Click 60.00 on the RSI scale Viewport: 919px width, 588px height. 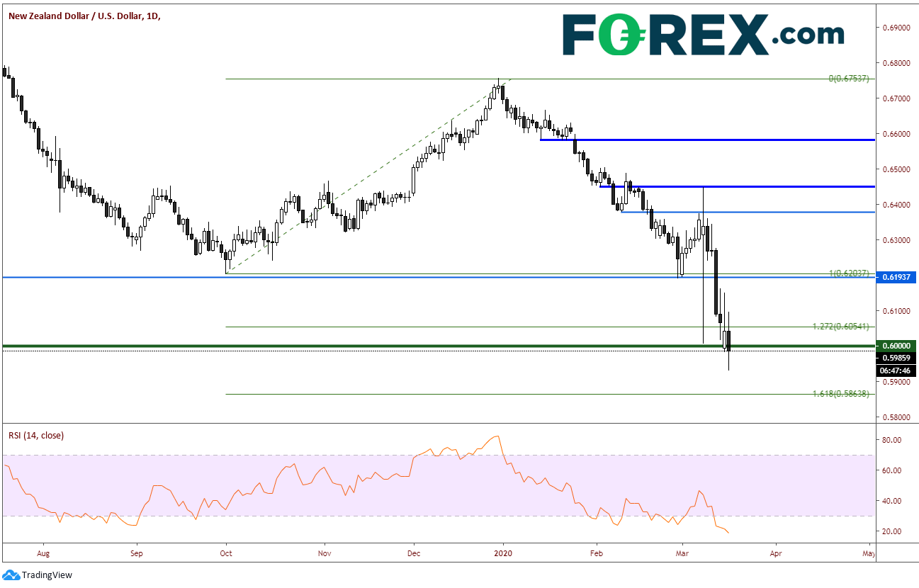pos(892,470)
